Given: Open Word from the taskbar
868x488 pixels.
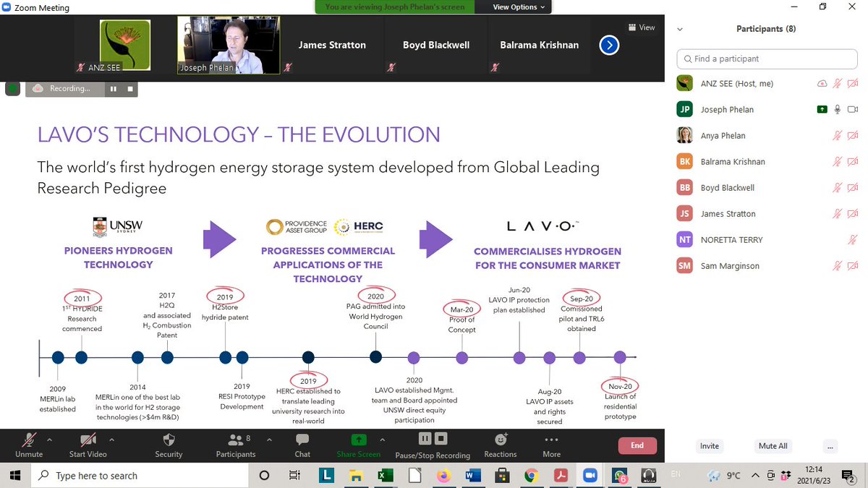Looking at the screenshot, I should pos(473,476).
